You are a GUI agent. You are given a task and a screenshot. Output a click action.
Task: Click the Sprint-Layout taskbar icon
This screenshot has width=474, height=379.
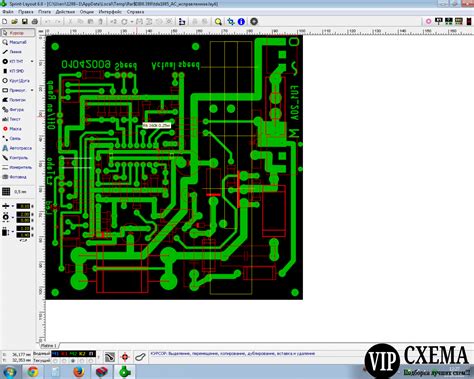tap(125, 372)
